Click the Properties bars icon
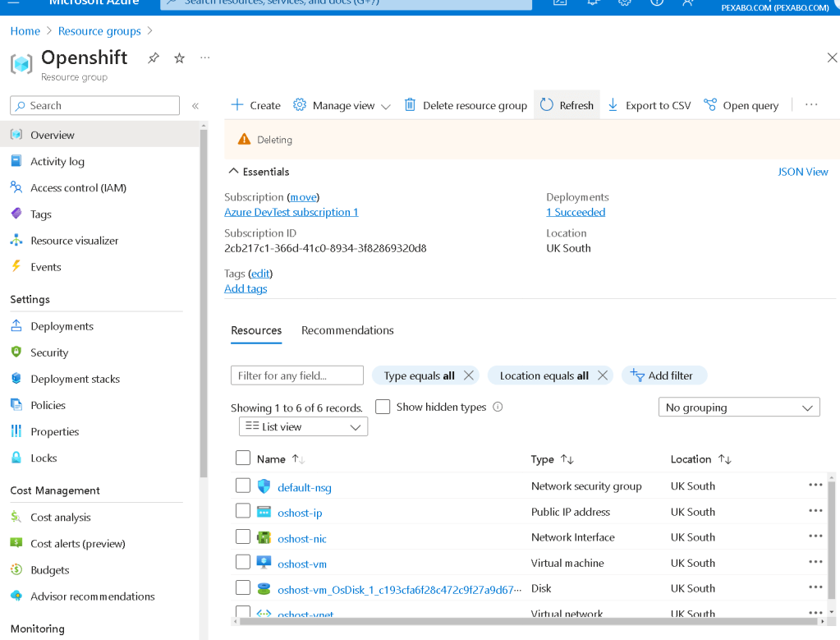840x640 pixels. [16, 431]
